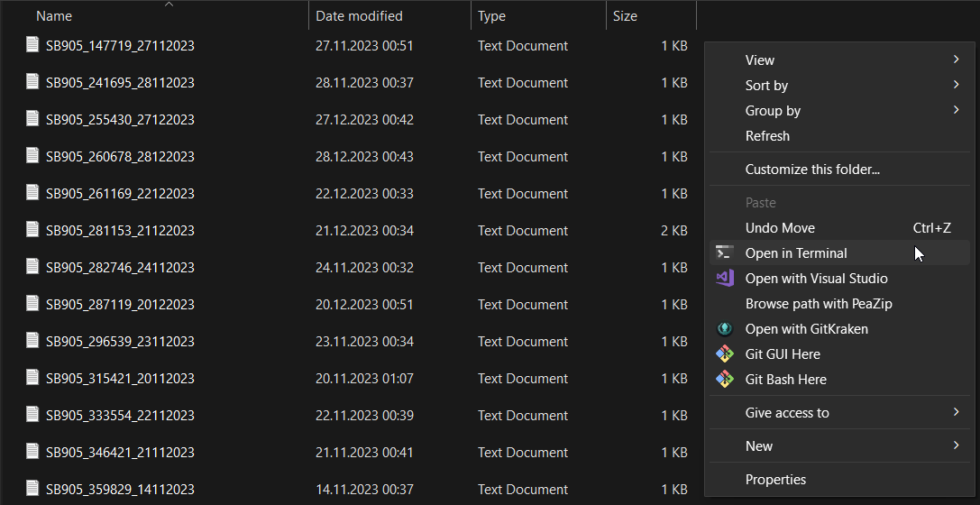Click the Git GUI Here icon
Viewport: 980px width, 505px height.
click(724, 353)
